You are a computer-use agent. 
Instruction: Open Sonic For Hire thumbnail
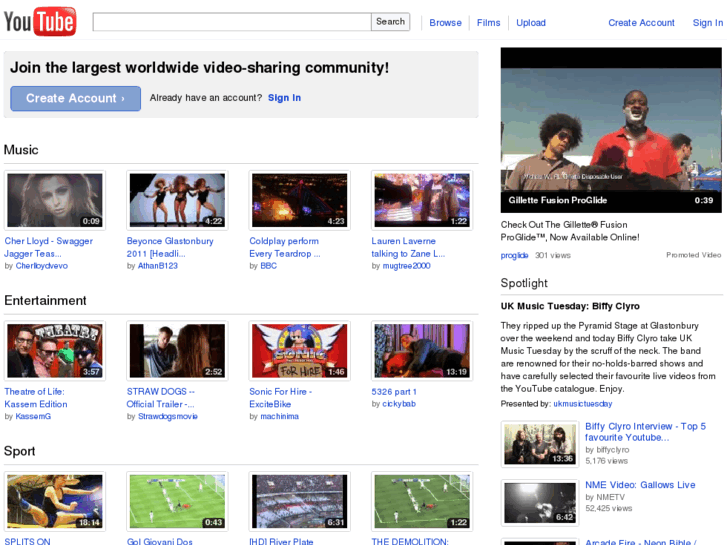[300, 351]
